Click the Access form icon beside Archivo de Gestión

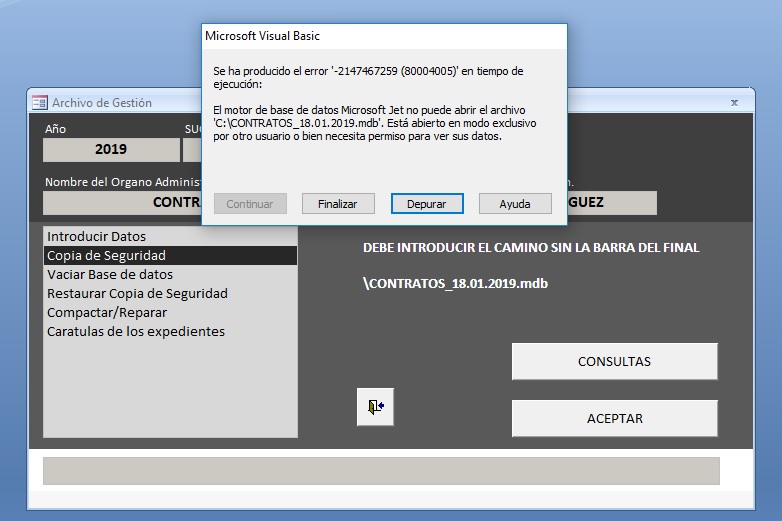[x=39, y=103]
